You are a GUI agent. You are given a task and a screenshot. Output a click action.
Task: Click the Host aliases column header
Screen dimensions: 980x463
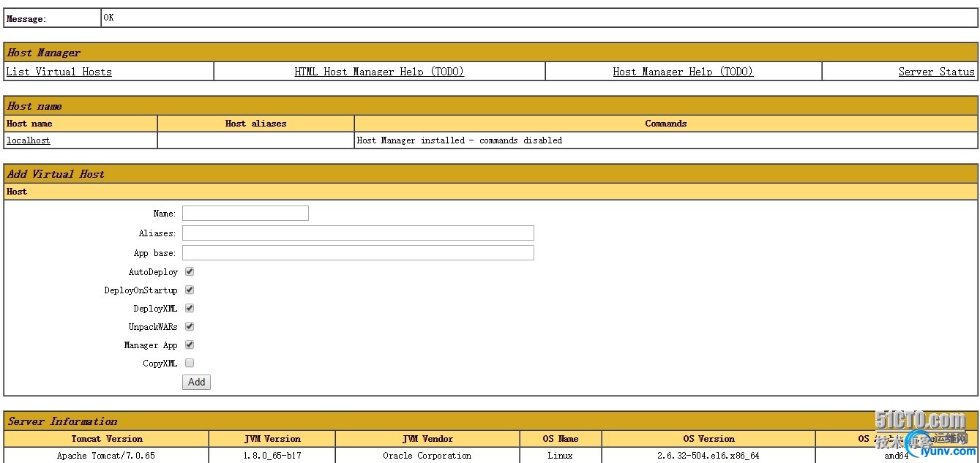[x=256, y=124]
